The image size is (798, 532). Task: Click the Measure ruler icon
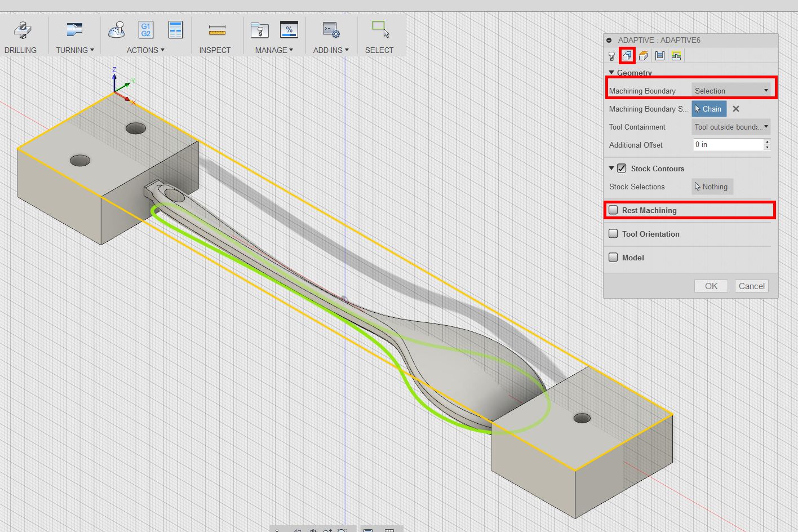[216, 30]
